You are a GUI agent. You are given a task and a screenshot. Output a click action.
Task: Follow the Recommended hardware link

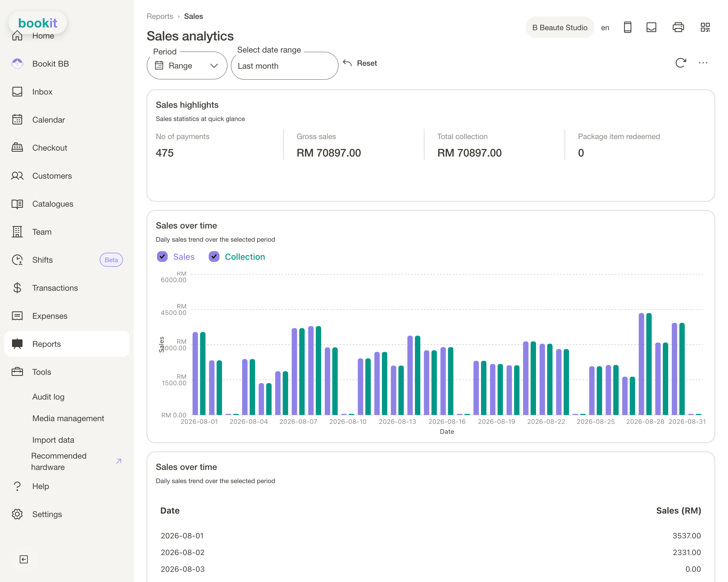[x=76, y=461]
